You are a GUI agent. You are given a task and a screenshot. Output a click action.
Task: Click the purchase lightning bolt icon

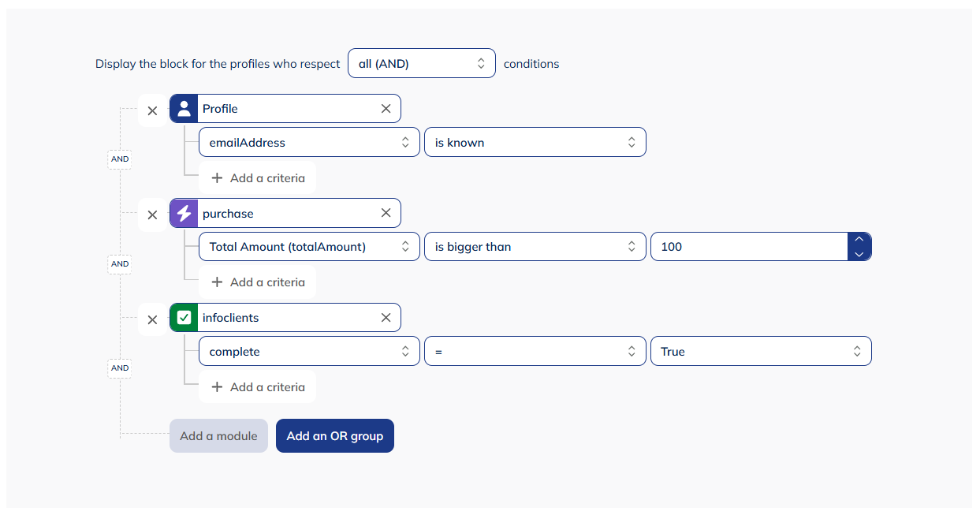183,213
